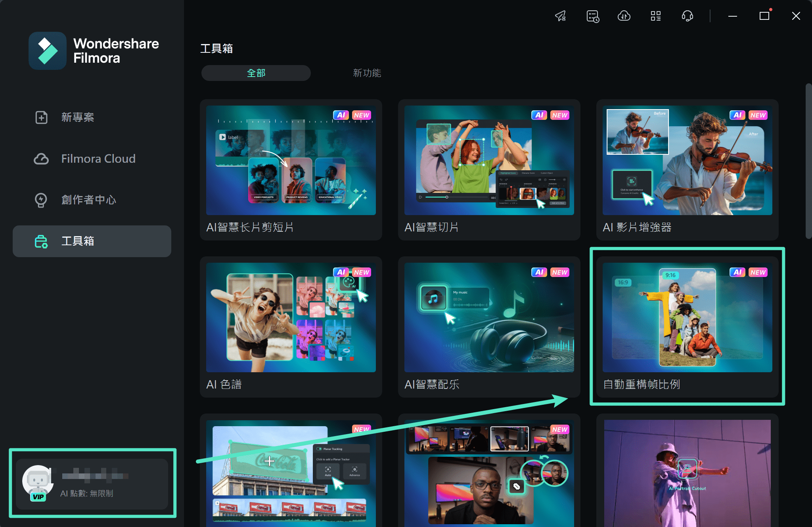The height and width of the screenshot is (527, 812).
Task: Open AI智慧长片剪短片 tool thumbnail
Action: point(291,160)
